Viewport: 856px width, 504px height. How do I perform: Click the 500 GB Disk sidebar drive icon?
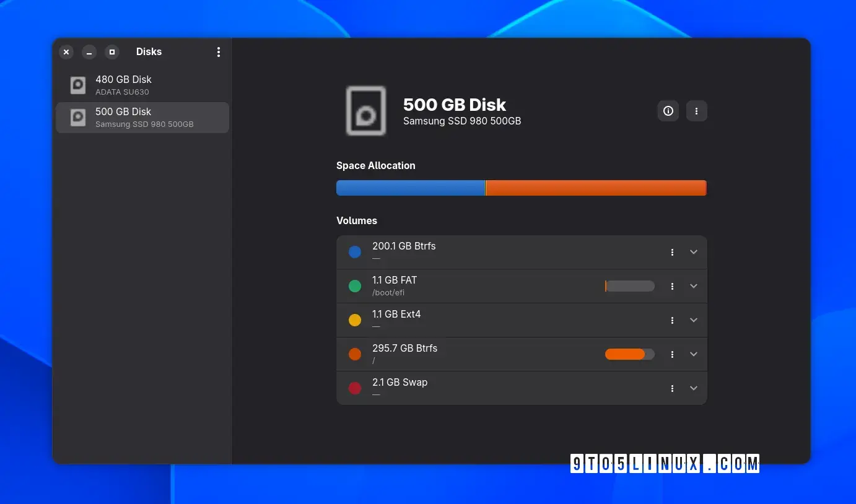(78, 118)
